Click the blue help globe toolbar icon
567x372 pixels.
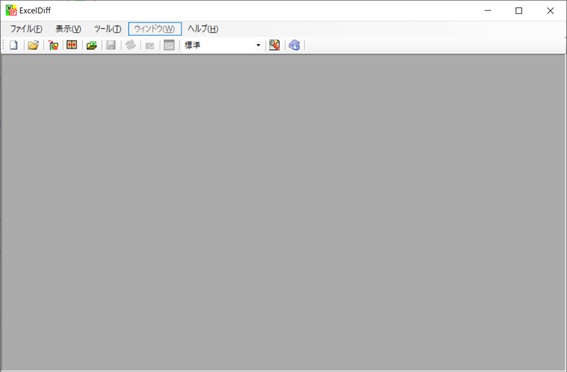(294, 45)
